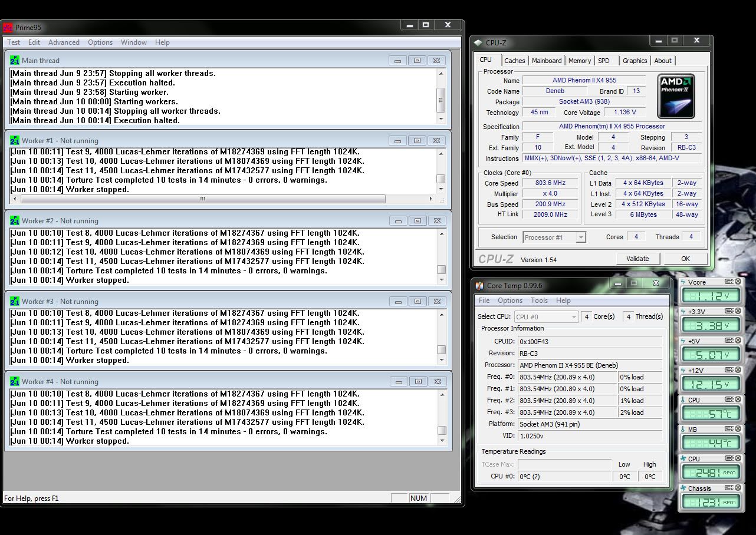Image resolution: width=756 pixels, height=535 pixels.
Task: Click Worker #1 scroll right arrow
Action: pos(430,199)
